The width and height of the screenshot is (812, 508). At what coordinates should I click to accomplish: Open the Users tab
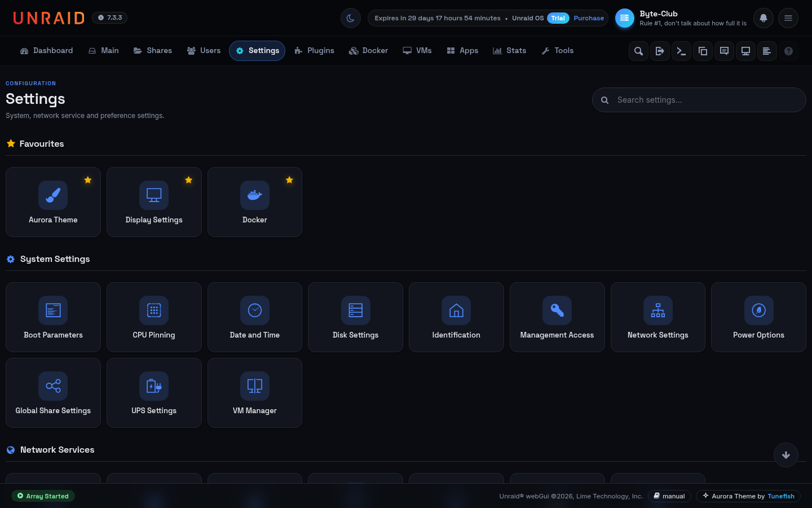tap(204, 51)
